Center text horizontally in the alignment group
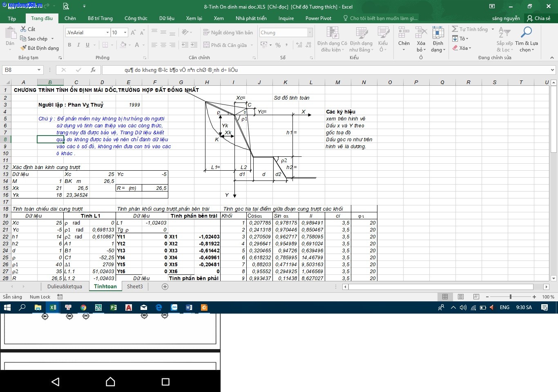The image size is (558, 392). click(163, 45)
